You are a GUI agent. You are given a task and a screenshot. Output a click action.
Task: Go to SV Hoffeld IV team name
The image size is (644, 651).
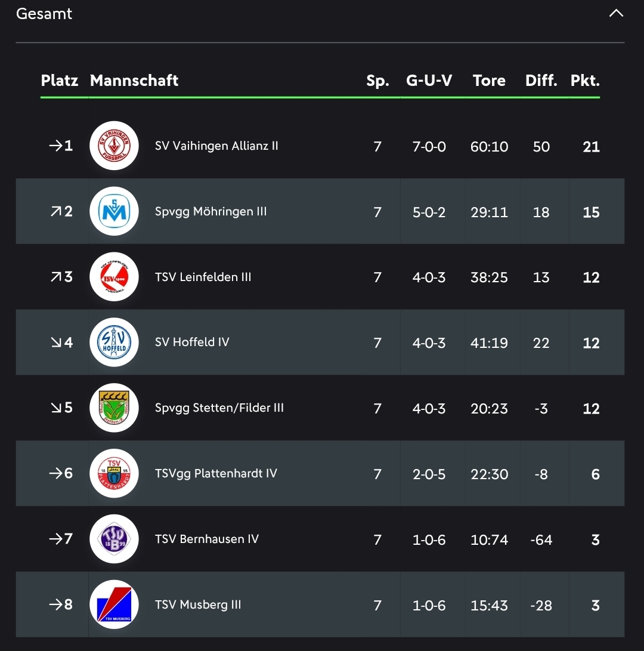[192, 343]
